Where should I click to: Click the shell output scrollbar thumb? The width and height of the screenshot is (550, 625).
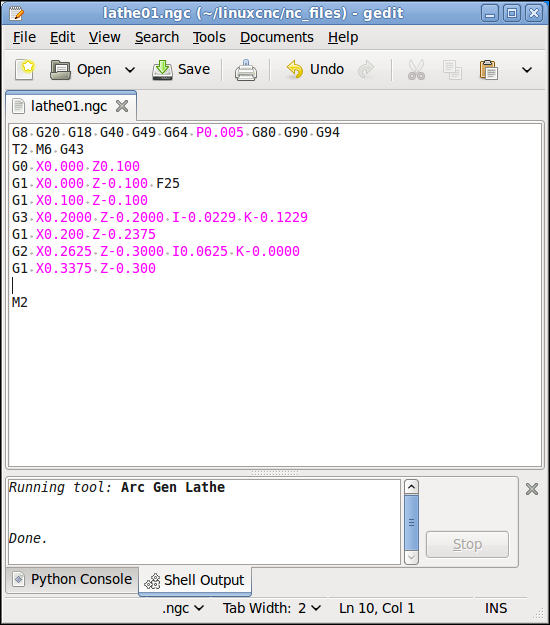pyautogui.click(x=411, y=522)
